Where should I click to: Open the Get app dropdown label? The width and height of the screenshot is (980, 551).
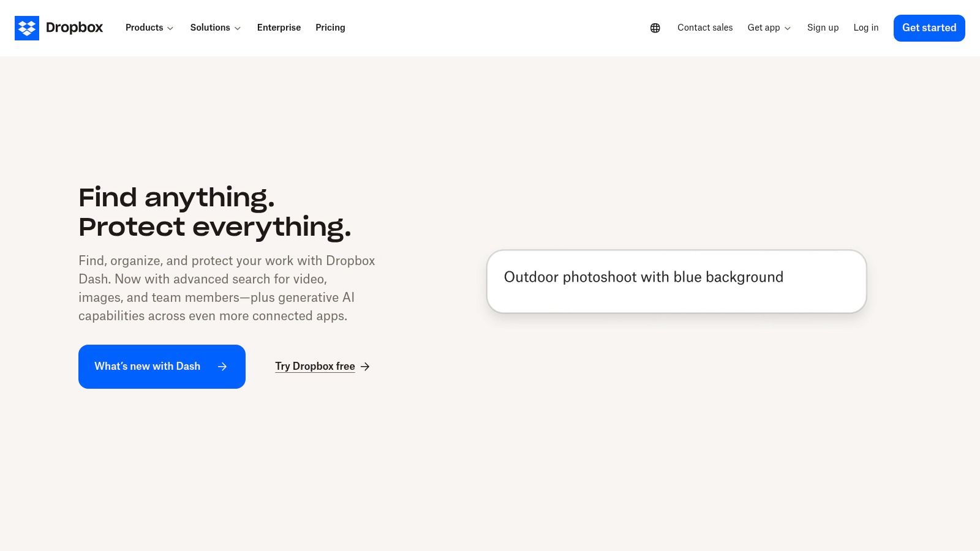763,28
